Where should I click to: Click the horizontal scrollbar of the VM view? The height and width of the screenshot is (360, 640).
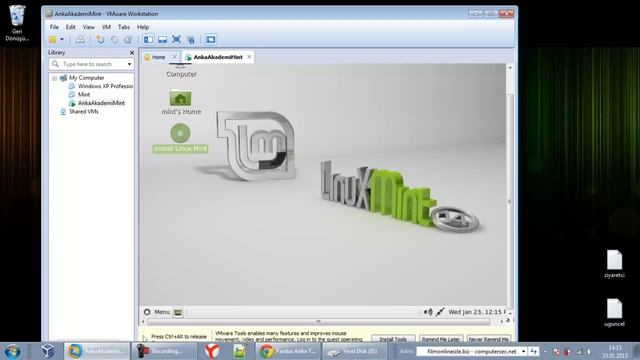point(318,322)
